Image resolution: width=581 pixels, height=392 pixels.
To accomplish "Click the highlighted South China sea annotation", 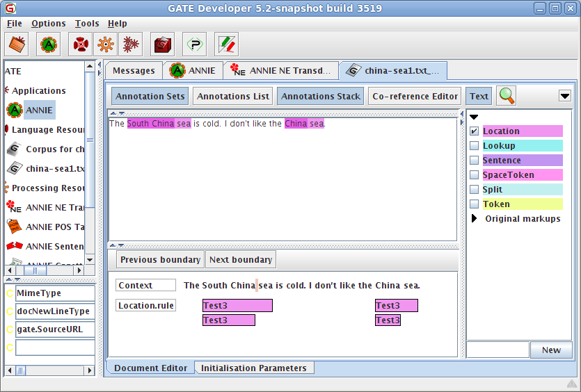I will 159,123.
